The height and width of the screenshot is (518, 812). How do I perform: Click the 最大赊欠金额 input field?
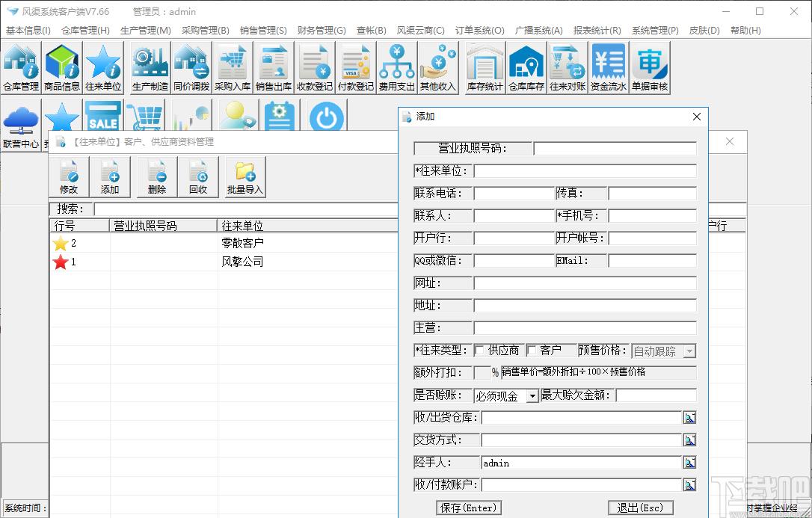656,396
